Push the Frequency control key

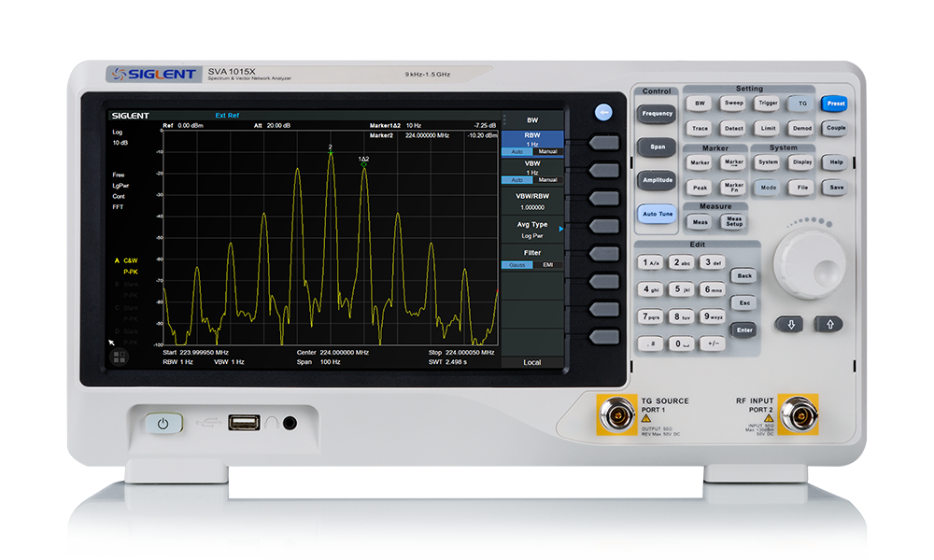point(657,114)
